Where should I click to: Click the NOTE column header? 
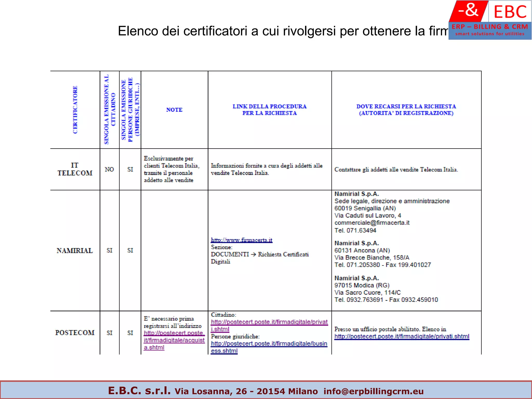click(x=174, y=110)
